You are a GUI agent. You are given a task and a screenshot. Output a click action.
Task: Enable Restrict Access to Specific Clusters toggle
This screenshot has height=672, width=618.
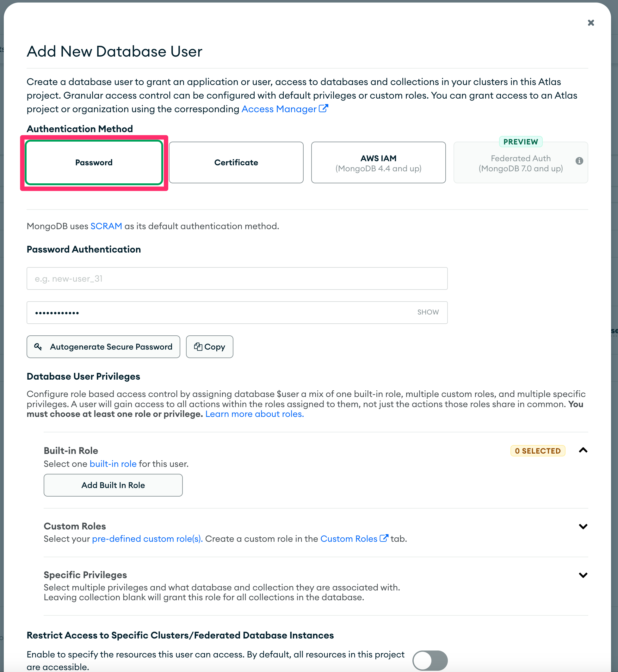point(430,660)
